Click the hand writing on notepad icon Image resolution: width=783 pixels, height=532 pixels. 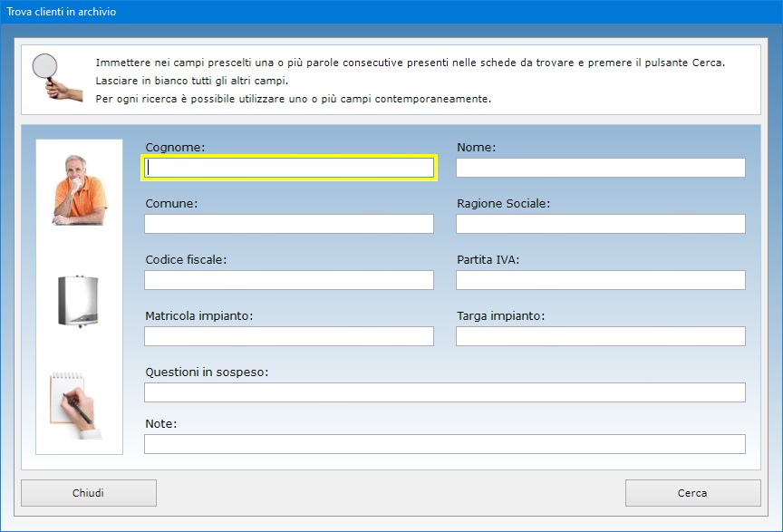point(76,405)
